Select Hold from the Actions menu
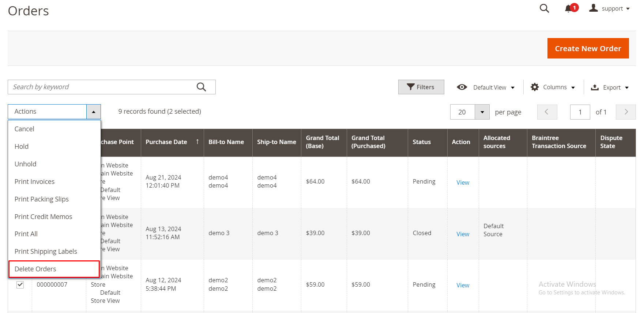The width and height of the screenshot is (644, 313). click(22, 147)
